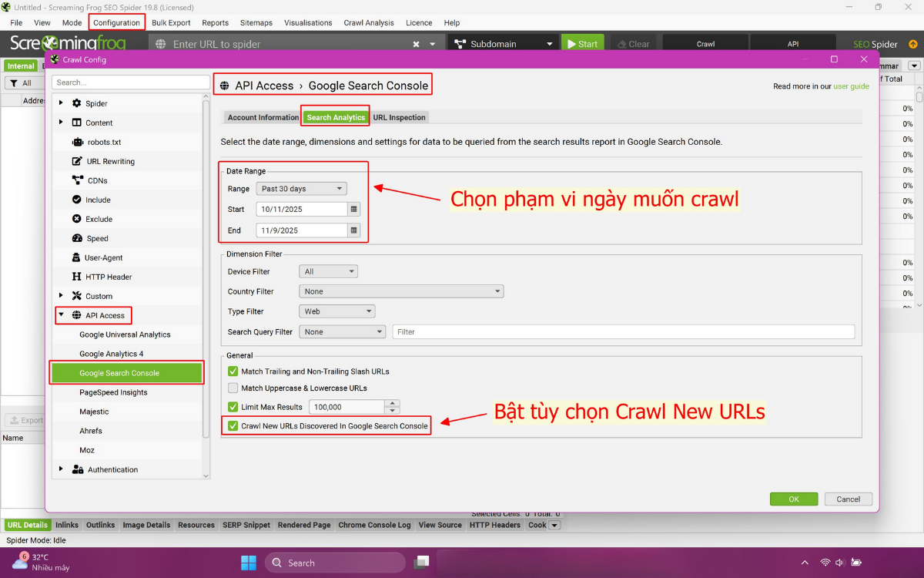Click the User-Agent icon in sidebar

[x=77, y=257]
